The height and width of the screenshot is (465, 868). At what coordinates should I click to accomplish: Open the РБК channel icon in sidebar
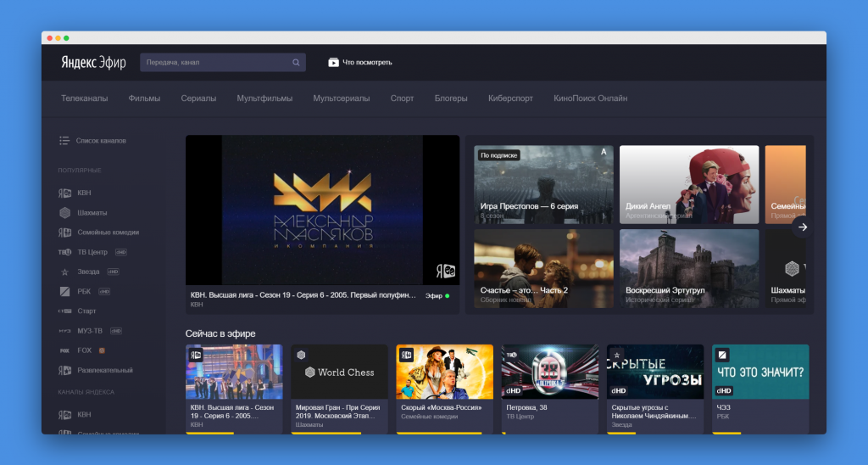pos(64,291)
